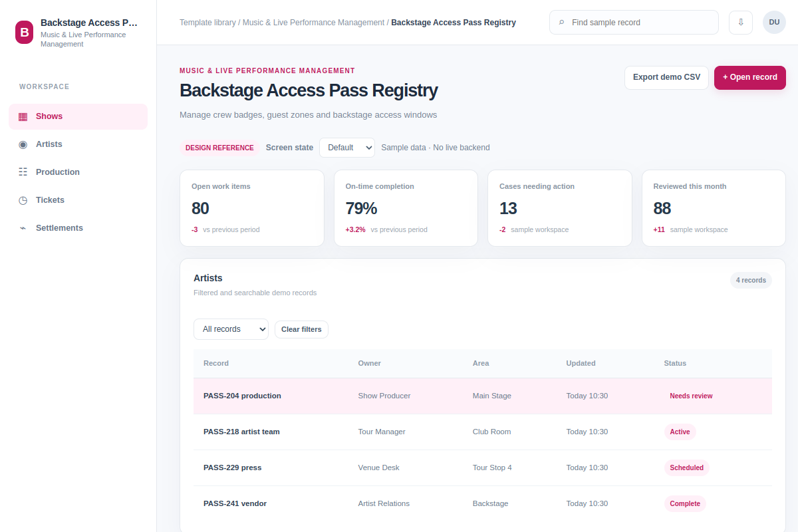This screenshot has height=532, width=798.
Task: Click the Artists circle icon in sidebar
Action: tap(23, 144)
